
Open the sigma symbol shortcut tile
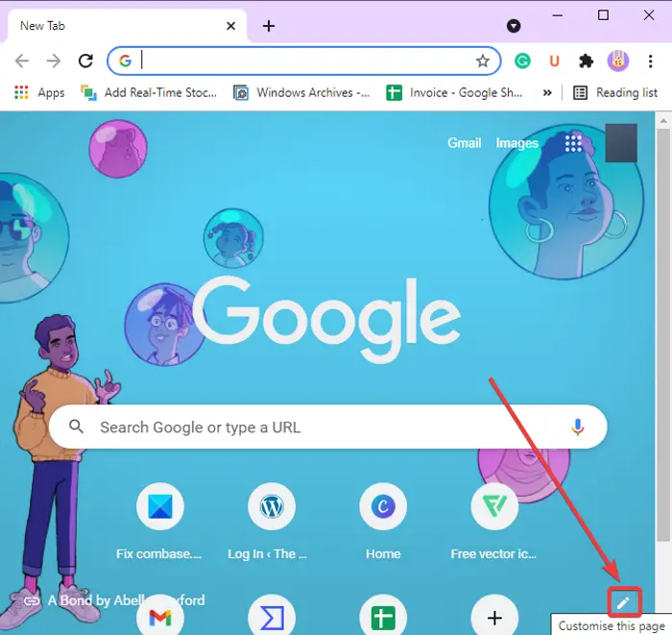[x=272, y=616]
